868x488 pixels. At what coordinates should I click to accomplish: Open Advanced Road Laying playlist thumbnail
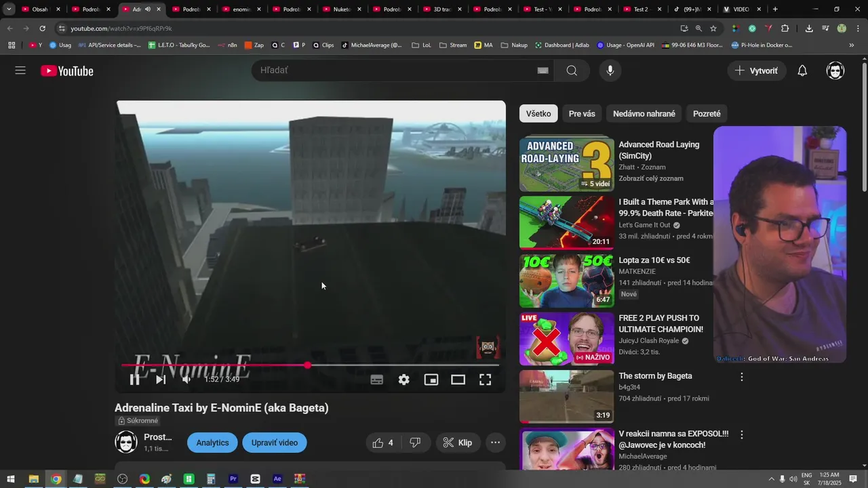567,165
